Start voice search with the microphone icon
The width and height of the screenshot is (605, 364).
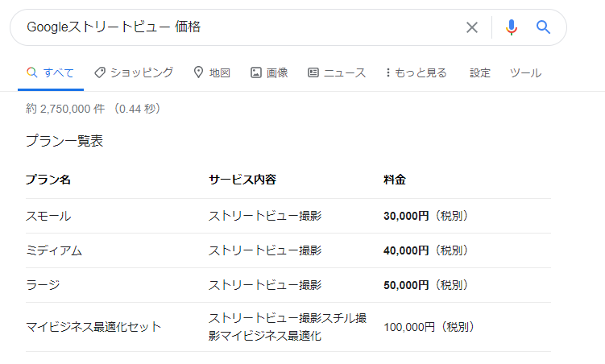512,27
